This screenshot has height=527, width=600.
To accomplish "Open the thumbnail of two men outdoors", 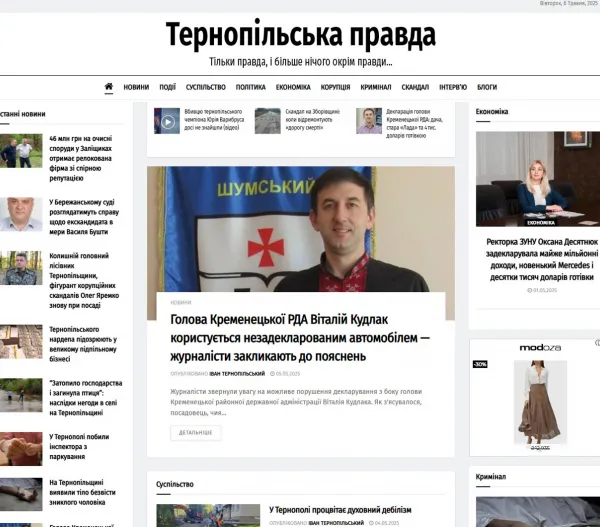I will click(21, 151).
